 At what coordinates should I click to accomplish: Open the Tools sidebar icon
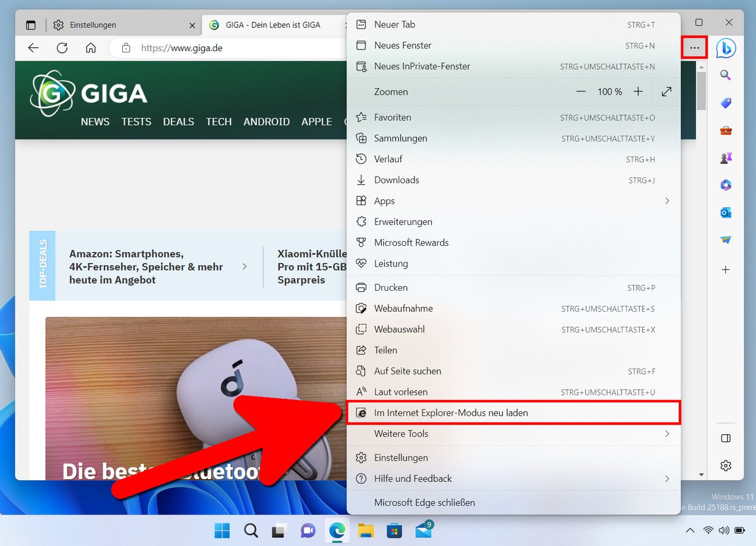725,130
